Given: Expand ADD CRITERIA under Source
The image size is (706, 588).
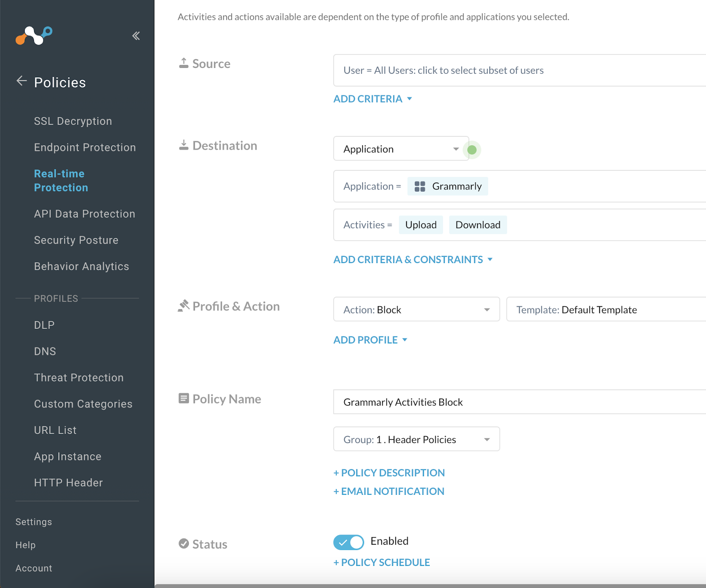Looking at the screenshot, I should 373,99.
